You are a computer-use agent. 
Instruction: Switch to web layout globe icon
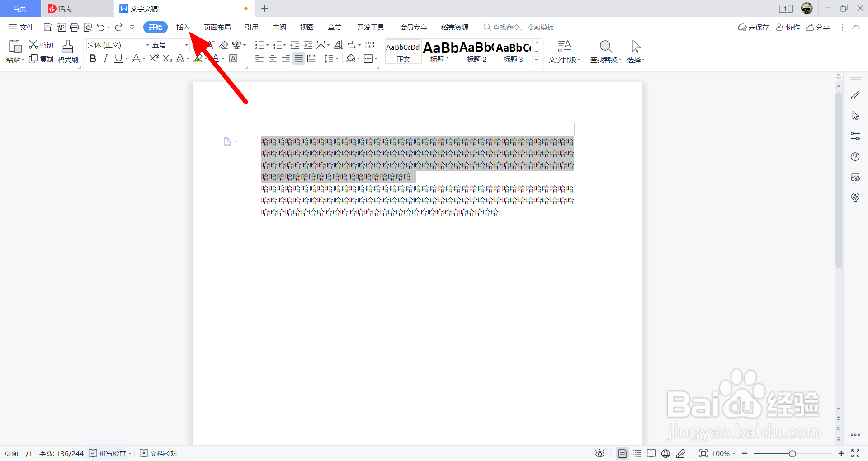point(665,453)
